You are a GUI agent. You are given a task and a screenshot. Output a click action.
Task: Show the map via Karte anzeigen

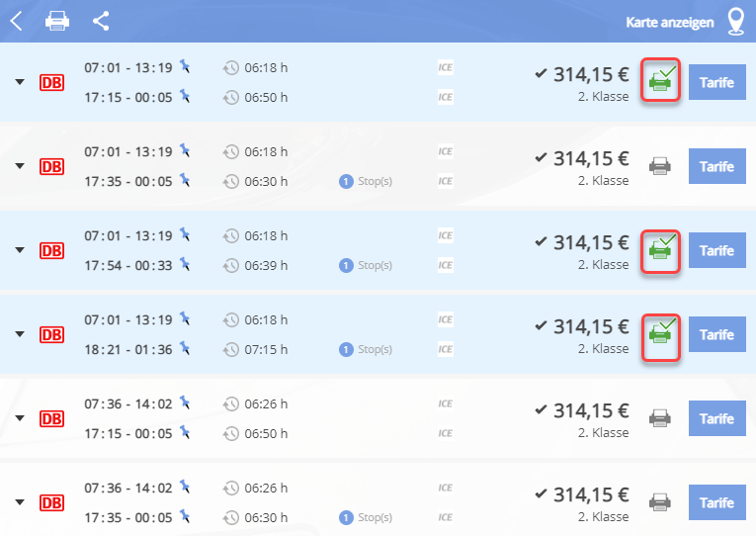[670, 22]
